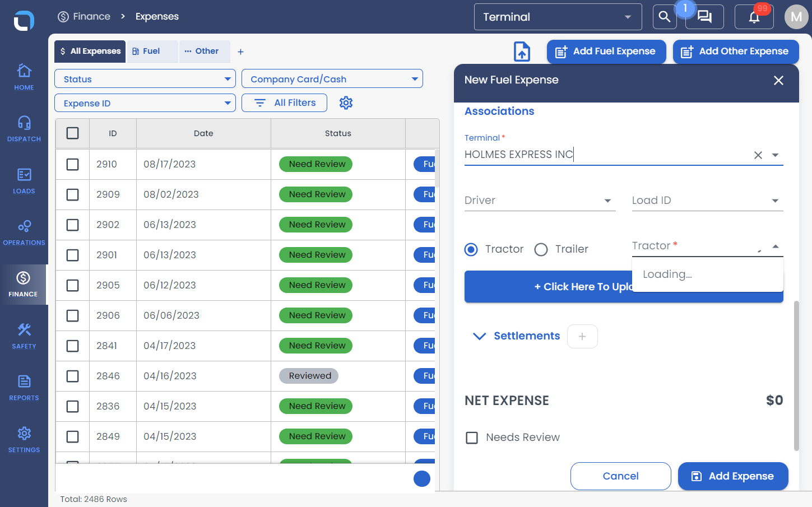The height and width of the screenshot is (507, 812).
Task: Open the Driver dropdown
Action: [540, 201]
